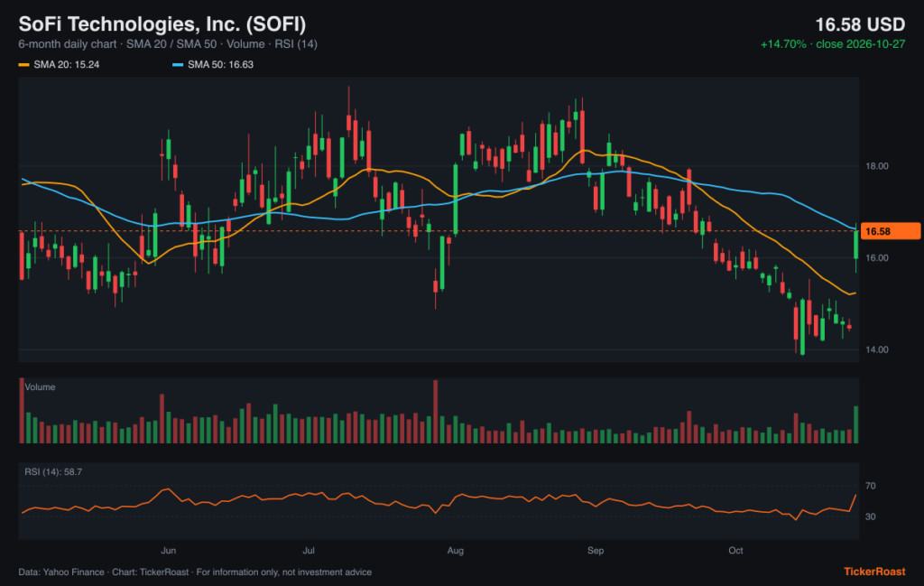Click the 16.58 USD price header
Screen dimensions: 924x586
860,24
